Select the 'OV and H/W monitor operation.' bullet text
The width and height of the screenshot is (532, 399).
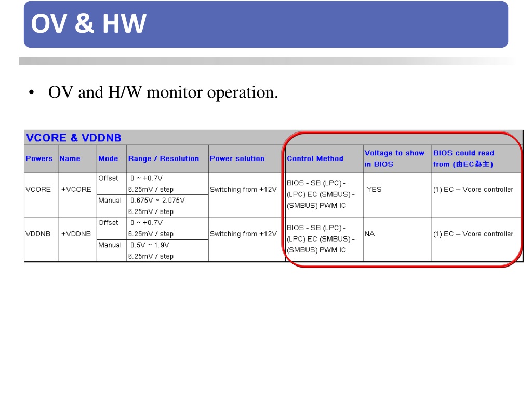(x=163, y=92)
